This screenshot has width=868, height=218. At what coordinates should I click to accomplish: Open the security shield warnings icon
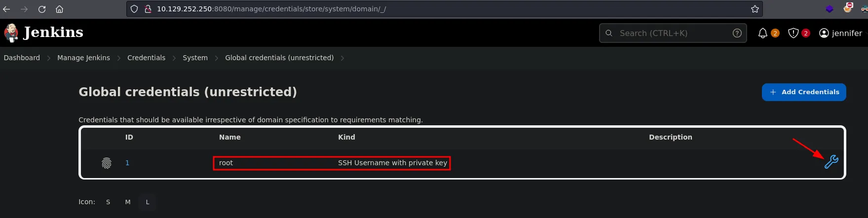pos(793,33)
